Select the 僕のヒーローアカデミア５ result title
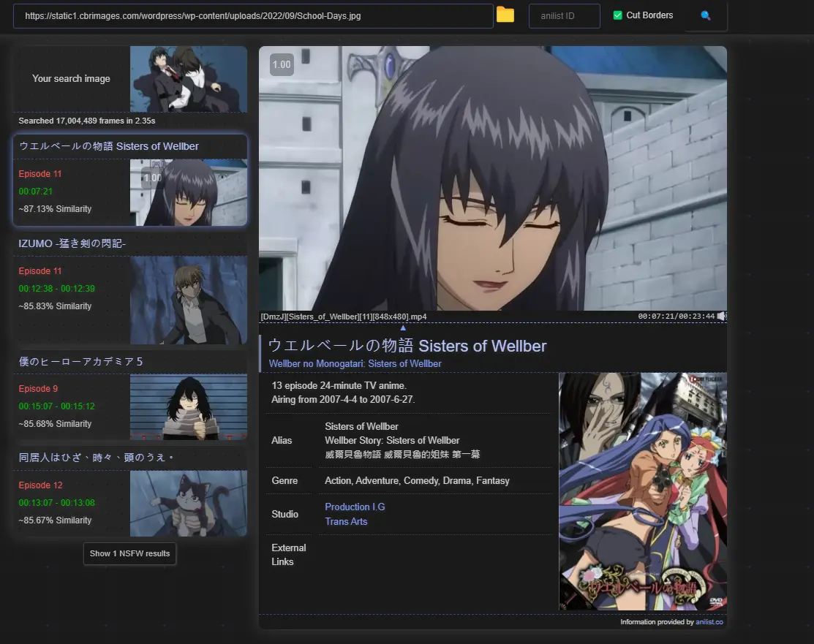This screenshot has height=644, width=814. 81,361
